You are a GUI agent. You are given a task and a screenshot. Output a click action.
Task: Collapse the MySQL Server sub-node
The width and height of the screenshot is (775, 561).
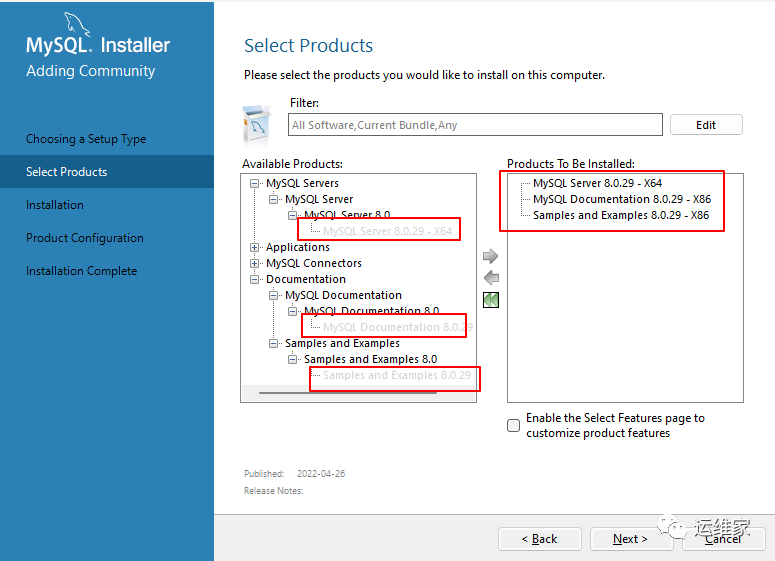click(x=273, y=199)
